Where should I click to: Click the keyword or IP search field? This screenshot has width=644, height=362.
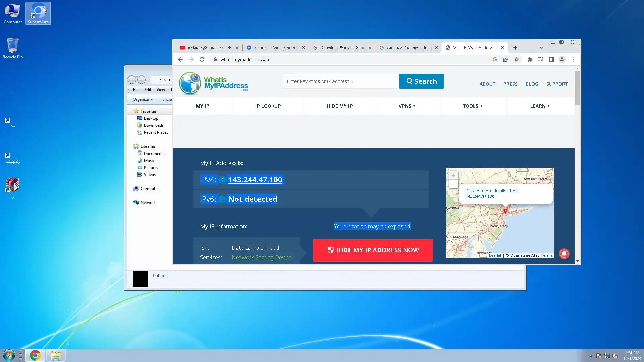(x=340, y=81)
